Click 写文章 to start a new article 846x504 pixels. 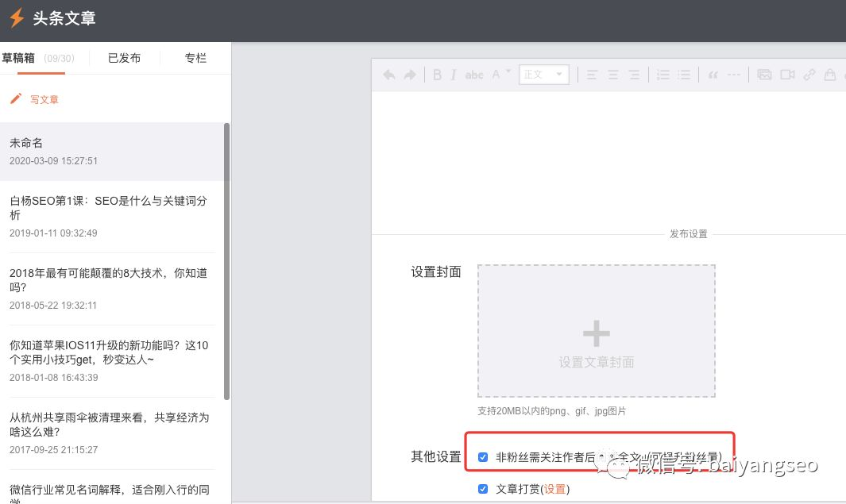pyautogui.click(x=44, y=99)
